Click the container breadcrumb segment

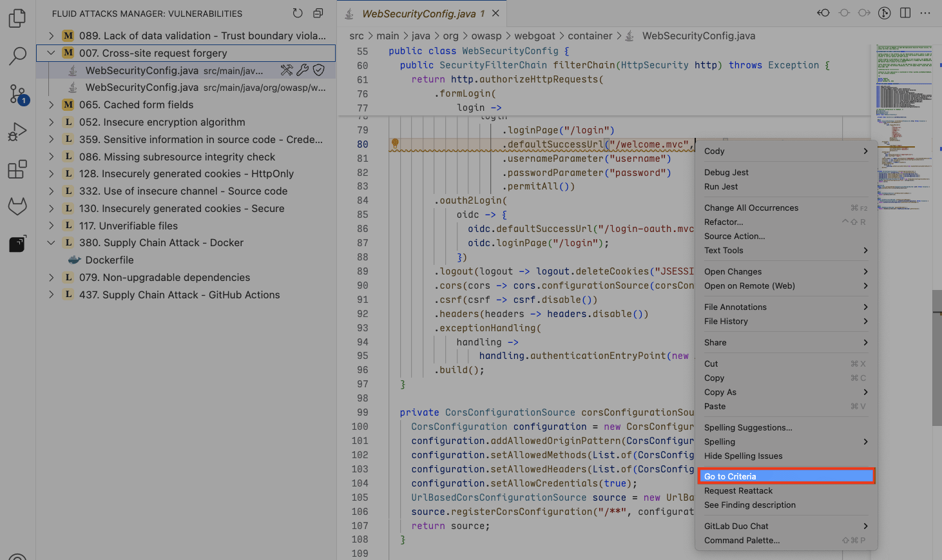pos(590,35)
